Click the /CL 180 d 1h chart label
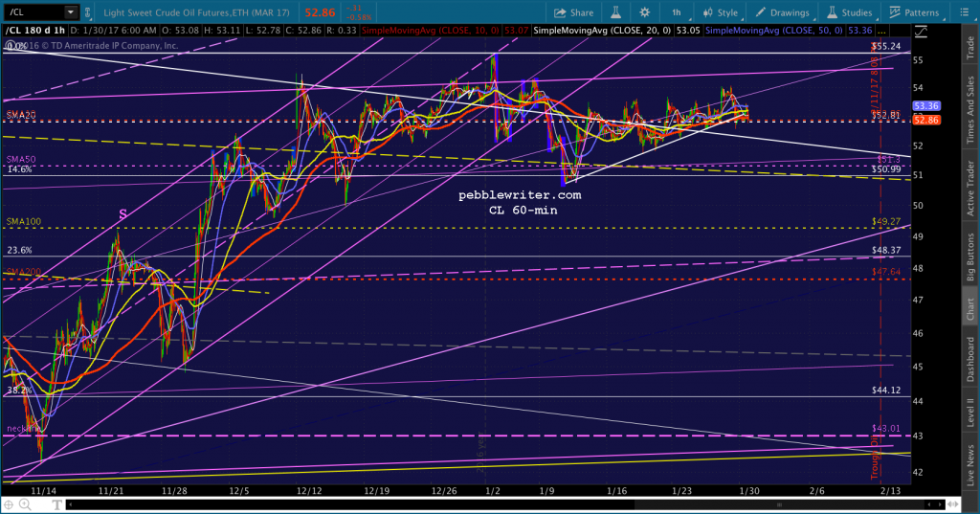 click(x=35, y=30)
